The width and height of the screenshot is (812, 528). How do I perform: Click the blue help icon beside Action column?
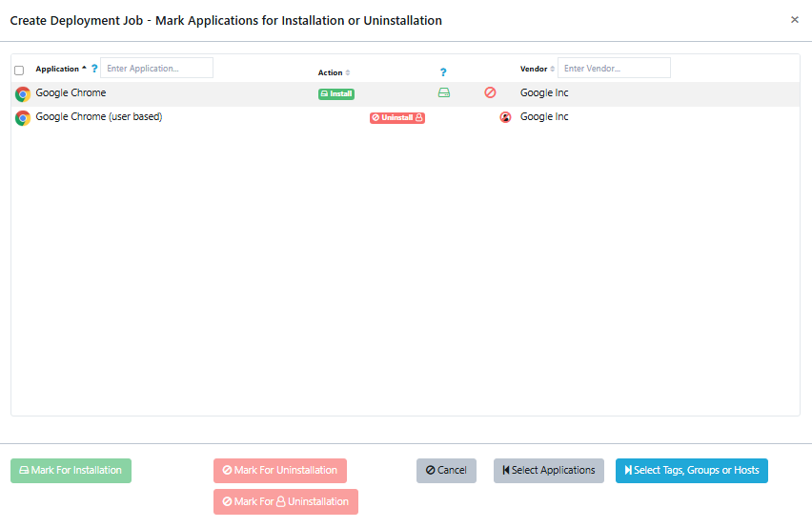(x=443, y=72)
